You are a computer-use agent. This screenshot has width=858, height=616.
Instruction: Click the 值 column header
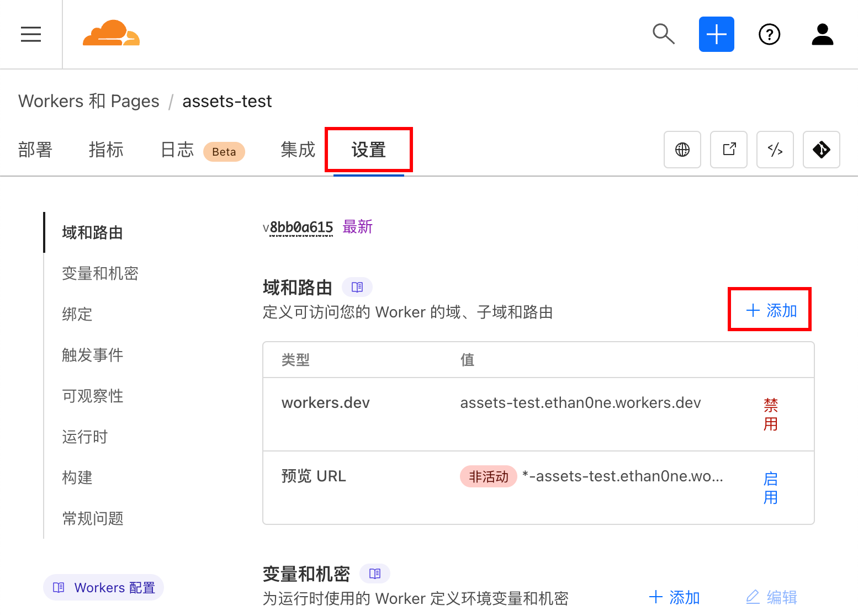[x=468, y=360]
